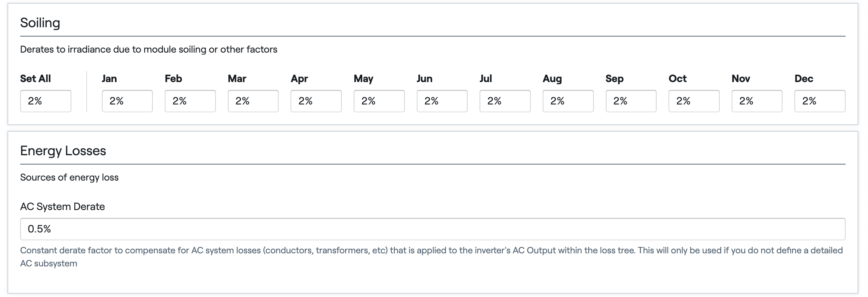This screenshot has width=868, height=297.
Task: Focus the Dec soiling percentage field
Action: coord(820,101)
